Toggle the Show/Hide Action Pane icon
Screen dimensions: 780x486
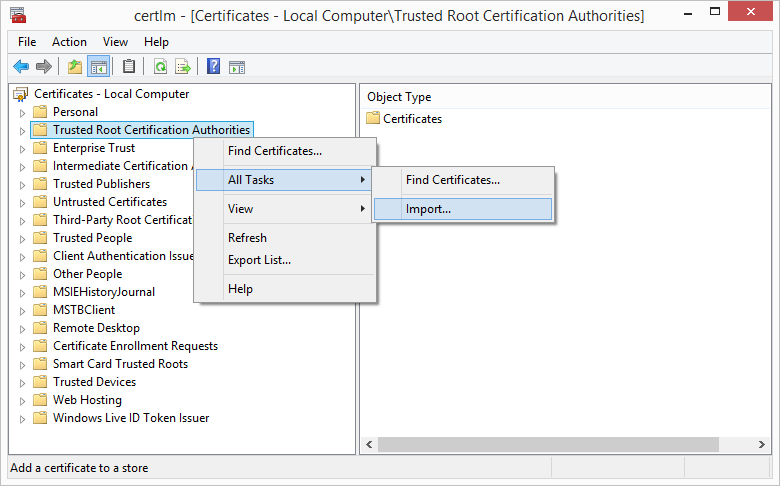(237, 67)
